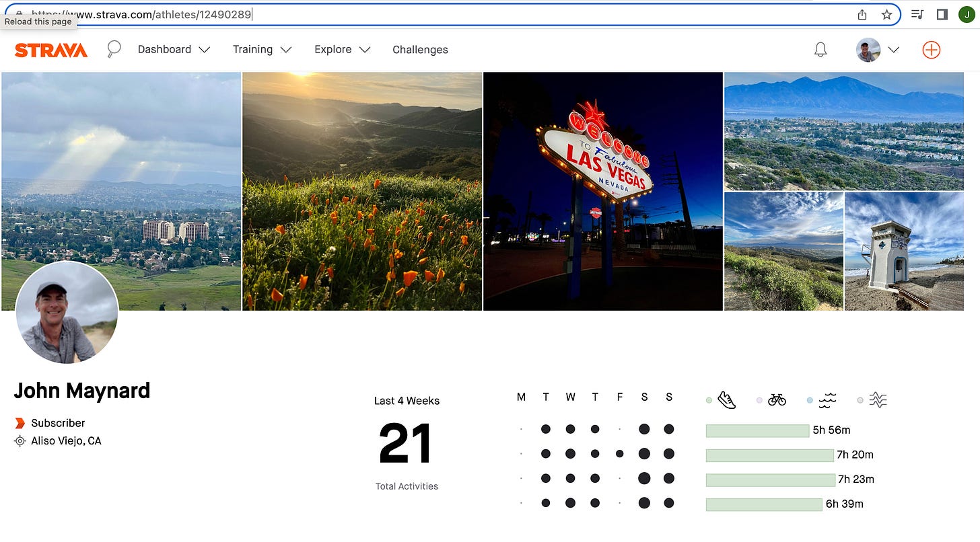
Task: Select the other-activity waveform icon
Action: tap(878, 400)
